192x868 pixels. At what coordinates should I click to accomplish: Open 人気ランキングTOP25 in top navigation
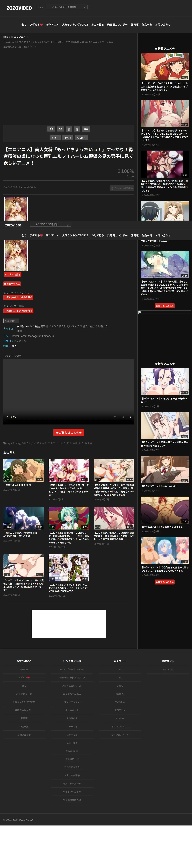coord(75,25)
